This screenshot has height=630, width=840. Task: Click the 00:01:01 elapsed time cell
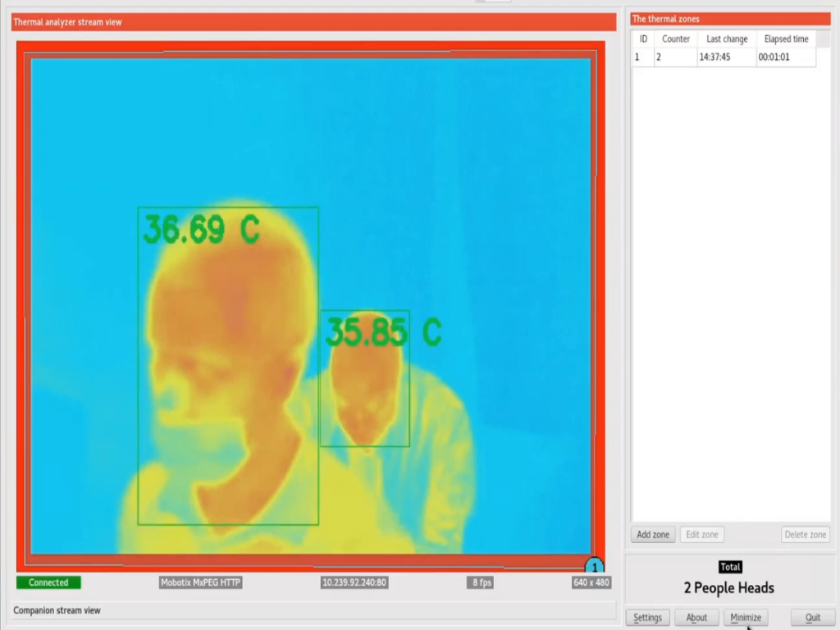[786, 57]
